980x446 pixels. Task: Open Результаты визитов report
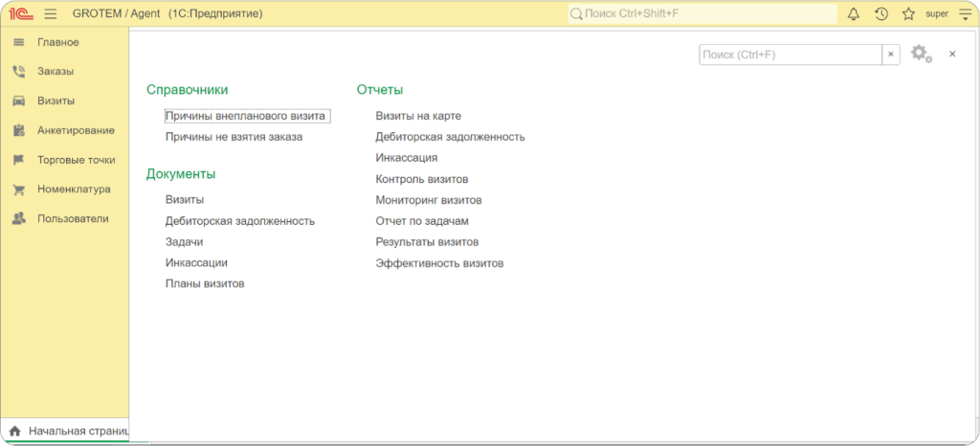[x=427, y=242]
